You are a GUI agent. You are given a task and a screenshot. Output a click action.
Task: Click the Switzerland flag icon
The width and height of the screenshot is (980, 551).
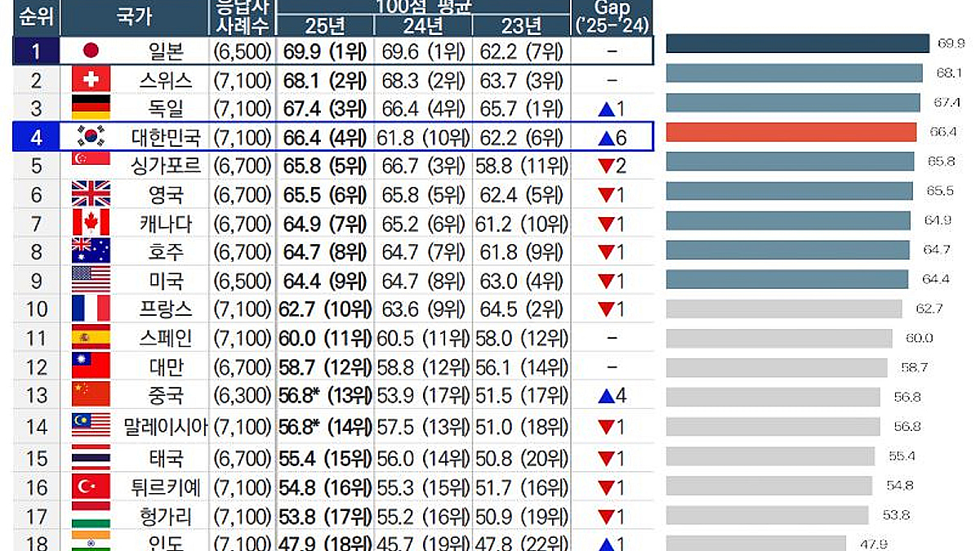91,79
